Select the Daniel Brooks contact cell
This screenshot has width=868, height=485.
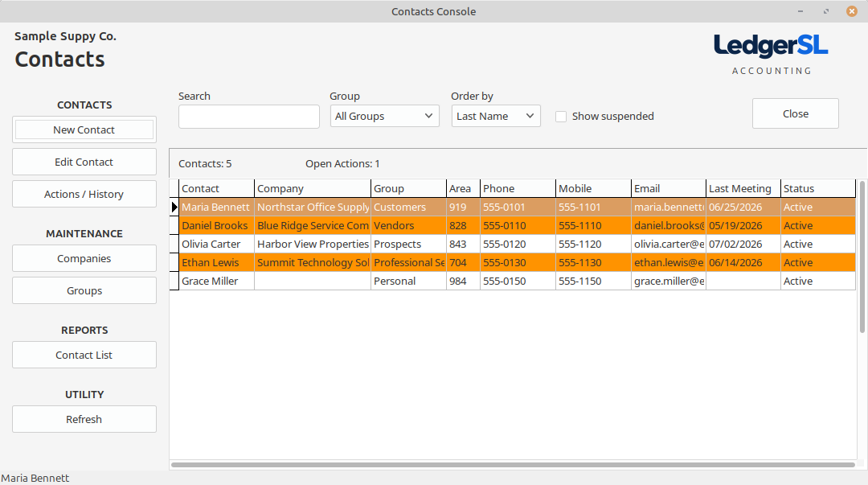click(x=216, y=225)
